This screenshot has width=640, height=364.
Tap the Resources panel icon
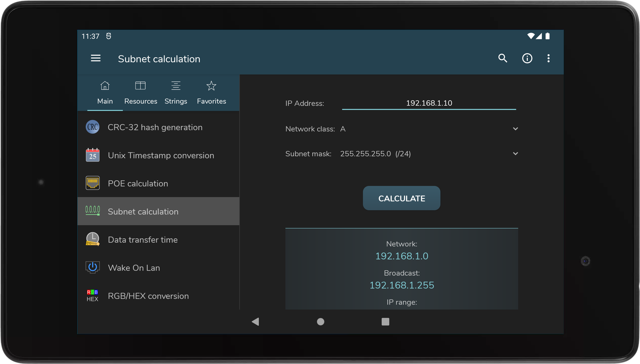coord(140,86)
